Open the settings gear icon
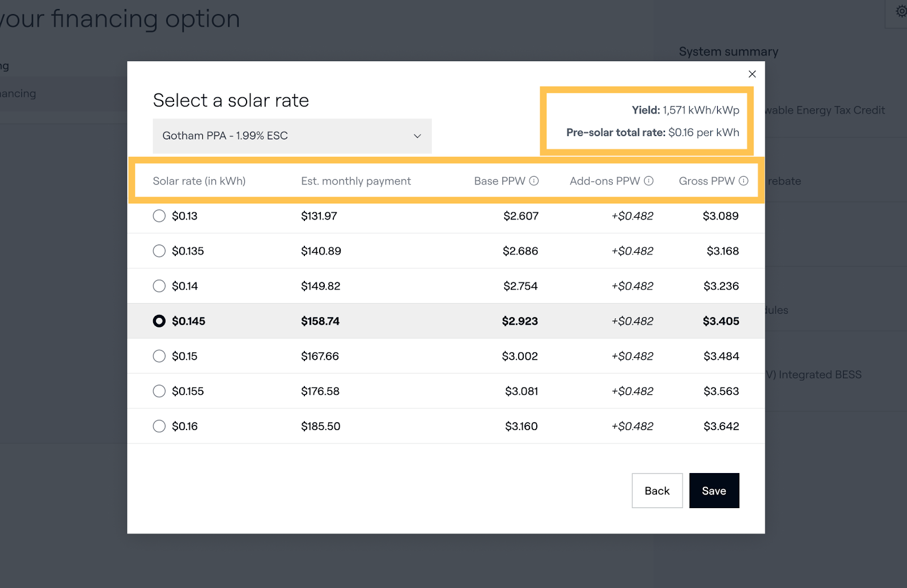907x588 pixels. click(x=900, y=11)
